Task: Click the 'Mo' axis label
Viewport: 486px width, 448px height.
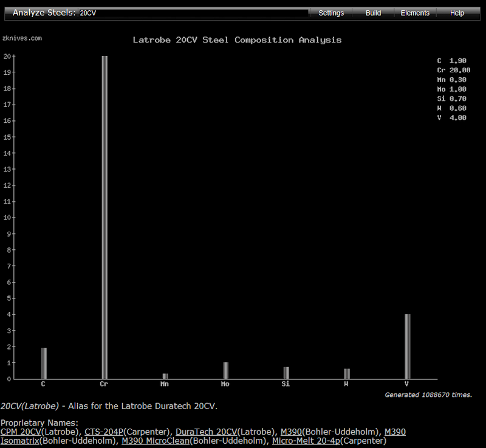Action: [x=225, y=384]
